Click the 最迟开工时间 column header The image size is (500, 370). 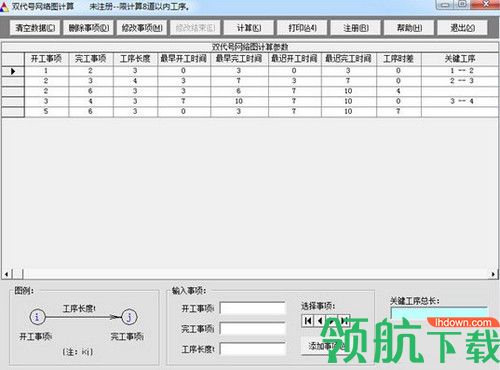point(294,59)
